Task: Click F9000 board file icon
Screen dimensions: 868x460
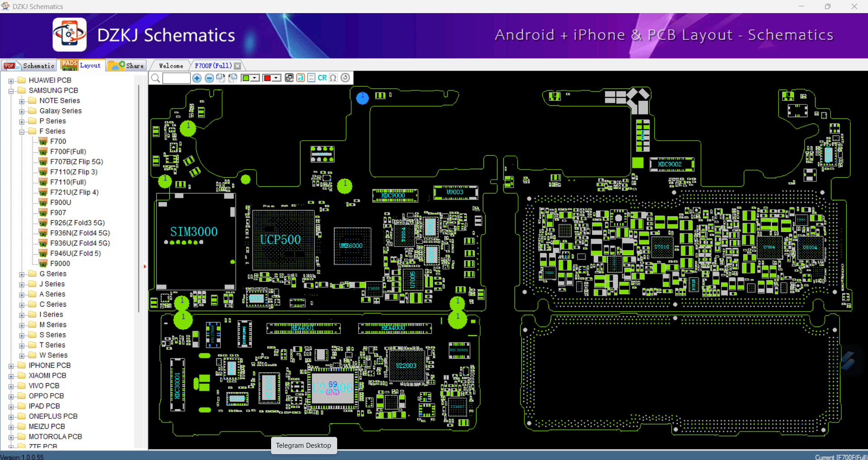Action: (x=43, y=263)
